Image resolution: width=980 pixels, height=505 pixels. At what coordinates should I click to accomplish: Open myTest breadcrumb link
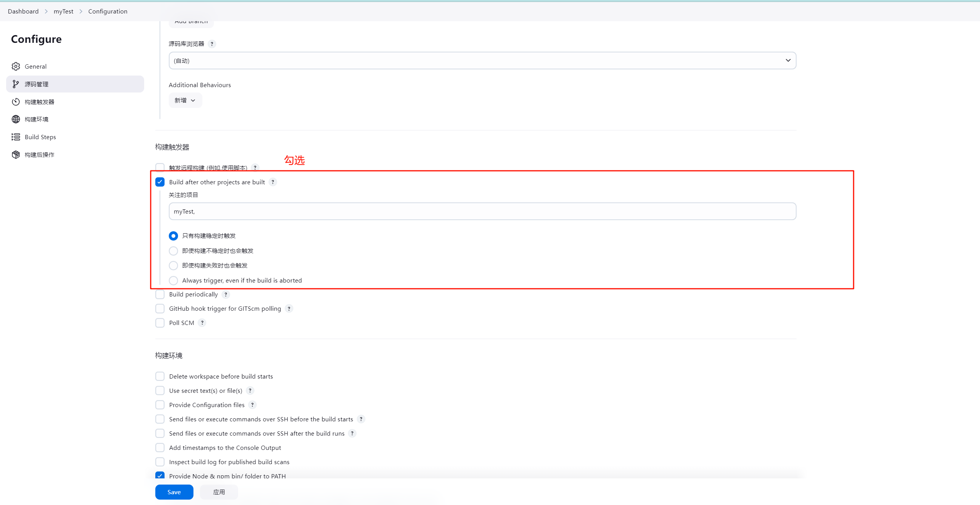(x=64, y=12)
